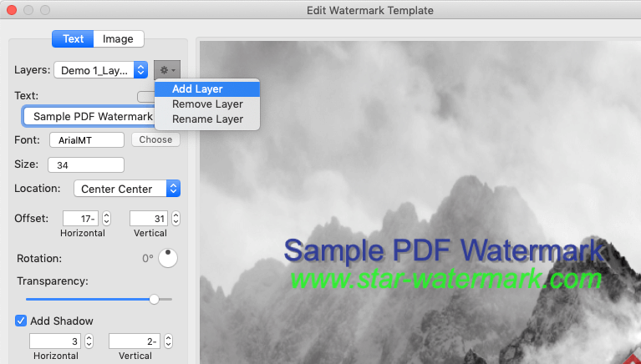
Task: Click the shadow Vertical stepper arrows
Action: tap(169, 341)
